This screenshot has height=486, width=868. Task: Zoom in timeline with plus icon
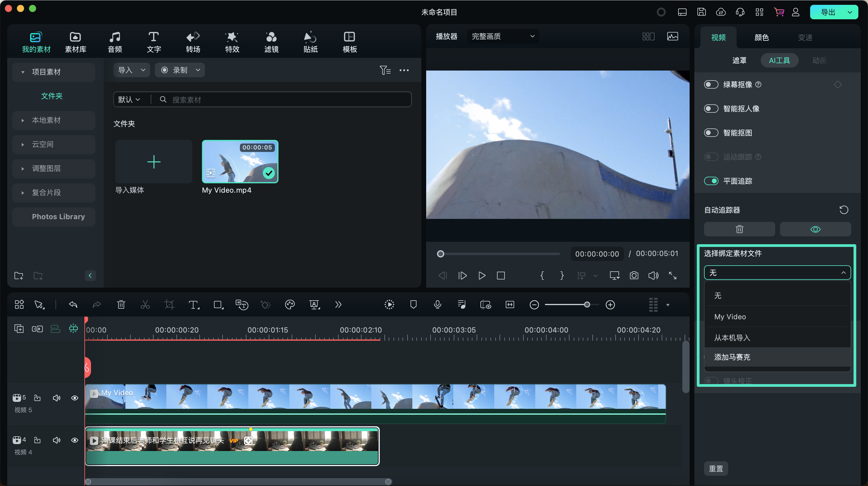(610, 305)
